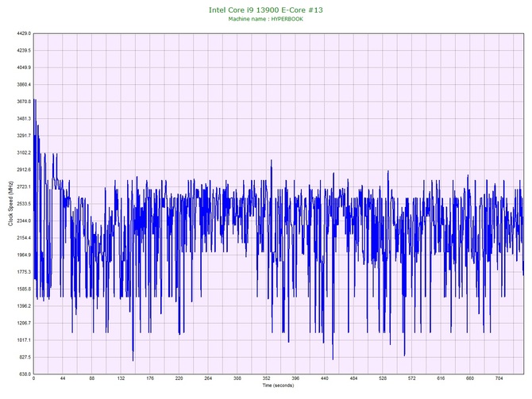
Task: Click the 1964.9 y-axis value
Action: click(24, 255)
